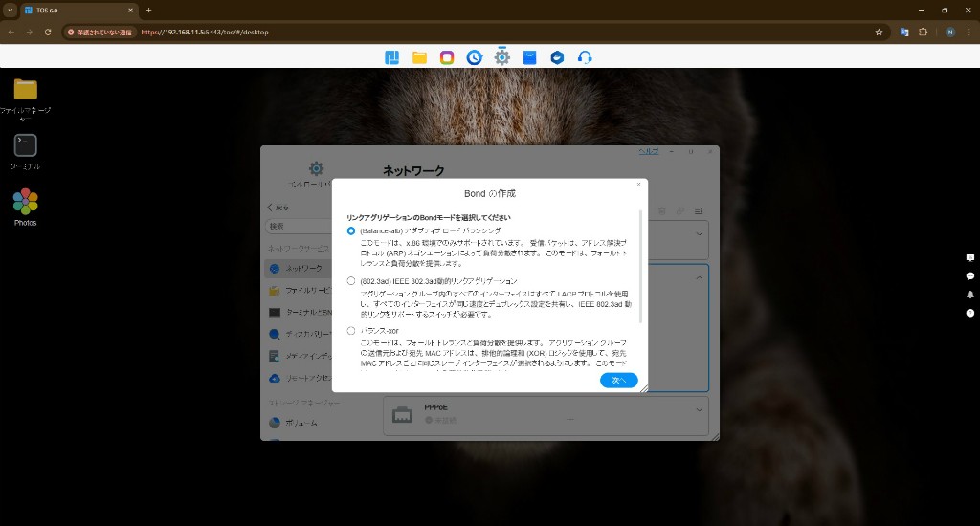Select the TOS 6.0 browser tab

click(78, 10)
